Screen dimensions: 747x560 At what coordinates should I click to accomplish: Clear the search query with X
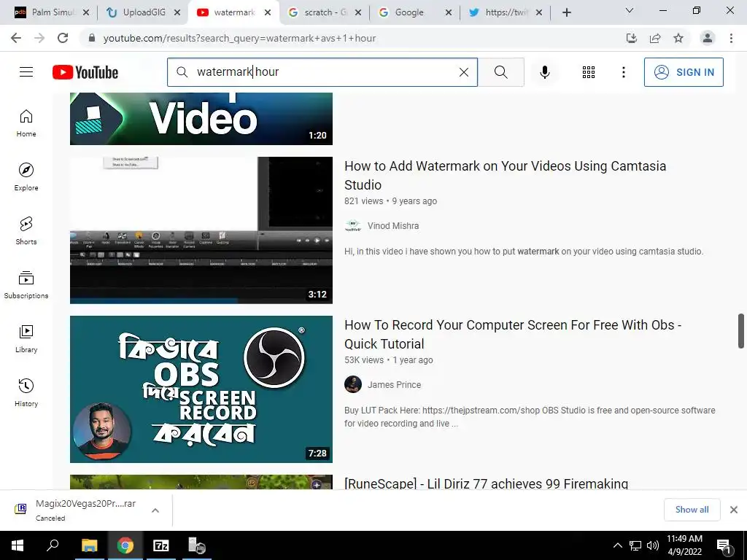tap(463, 72)
